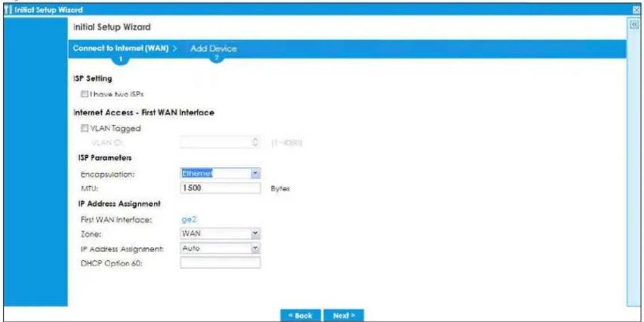Image resolution: width=644 pixels, height=322 pixels.
Task: Proceed with the Next button
Action: 344,316
